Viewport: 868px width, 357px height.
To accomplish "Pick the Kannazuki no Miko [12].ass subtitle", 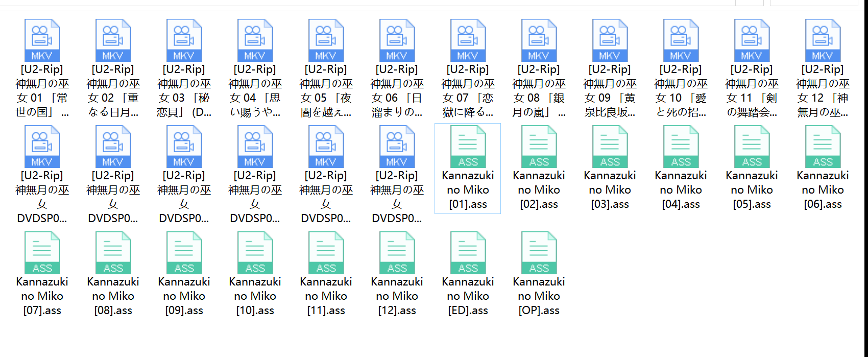I will click(397, 253).
